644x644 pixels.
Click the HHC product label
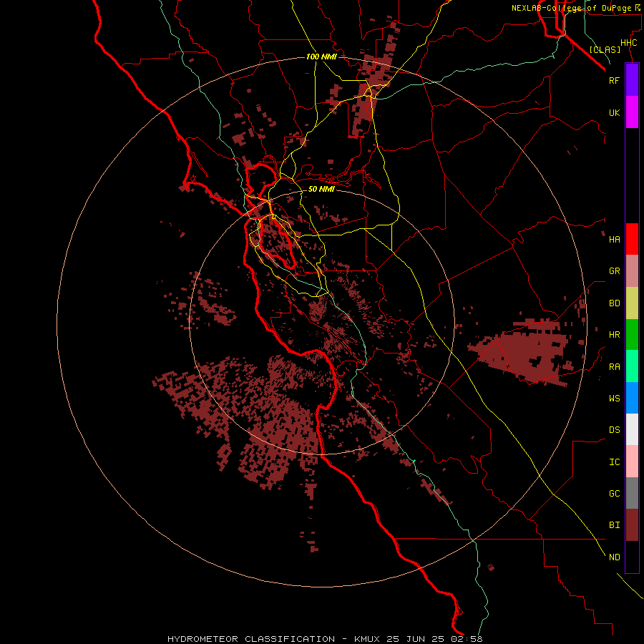pos(629,43)
